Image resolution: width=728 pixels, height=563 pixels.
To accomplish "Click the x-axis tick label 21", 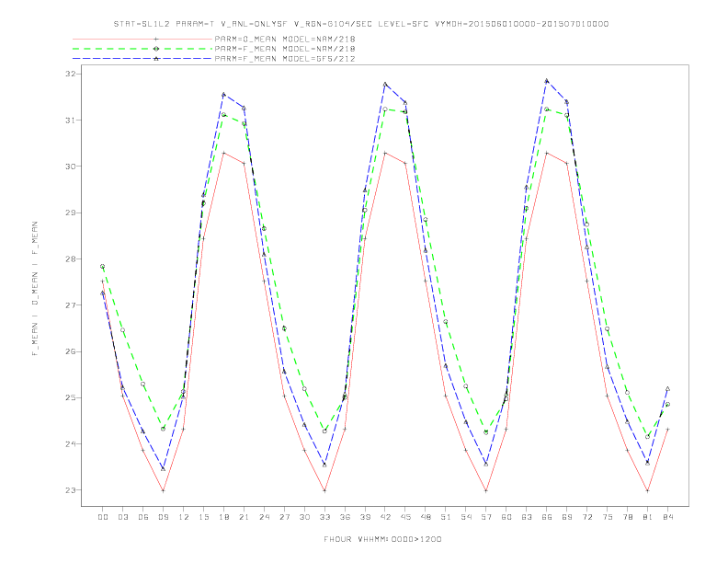I will (x=244, y=517).
